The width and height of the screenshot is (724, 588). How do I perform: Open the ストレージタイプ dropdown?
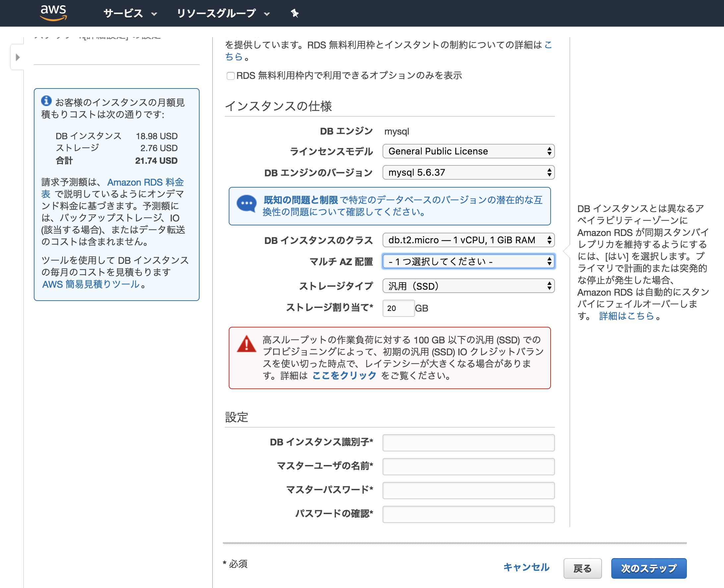[468, 286]
